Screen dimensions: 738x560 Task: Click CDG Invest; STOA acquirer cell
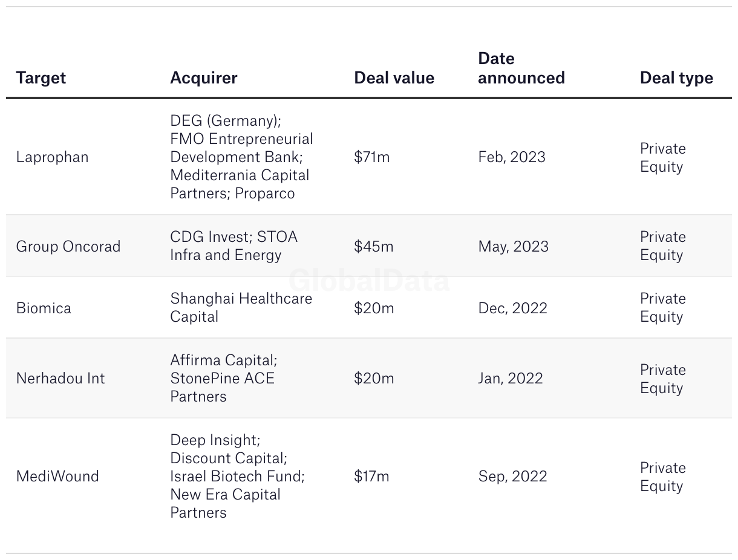(233, 246)
